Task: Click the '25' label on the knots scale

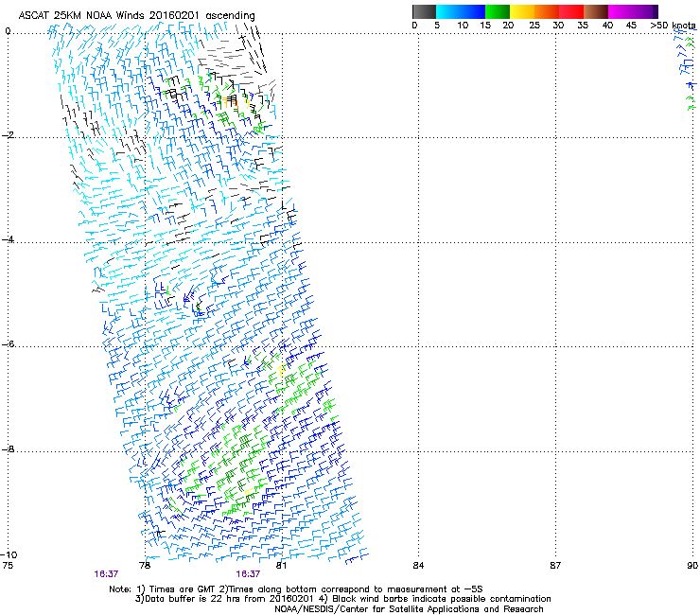Action: click(x=534, y=25)
